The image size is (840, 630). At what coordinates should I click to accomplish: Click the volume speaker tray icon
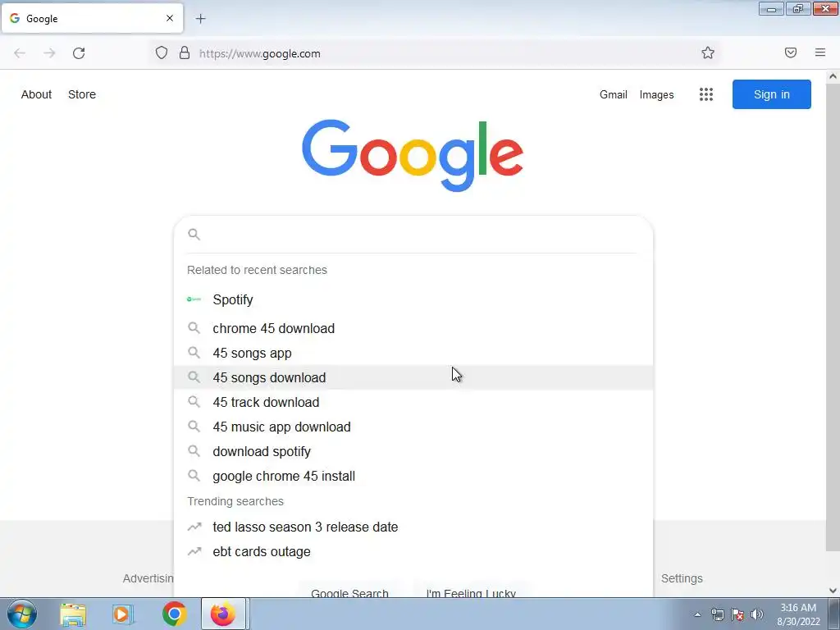[x=757, y=614]
